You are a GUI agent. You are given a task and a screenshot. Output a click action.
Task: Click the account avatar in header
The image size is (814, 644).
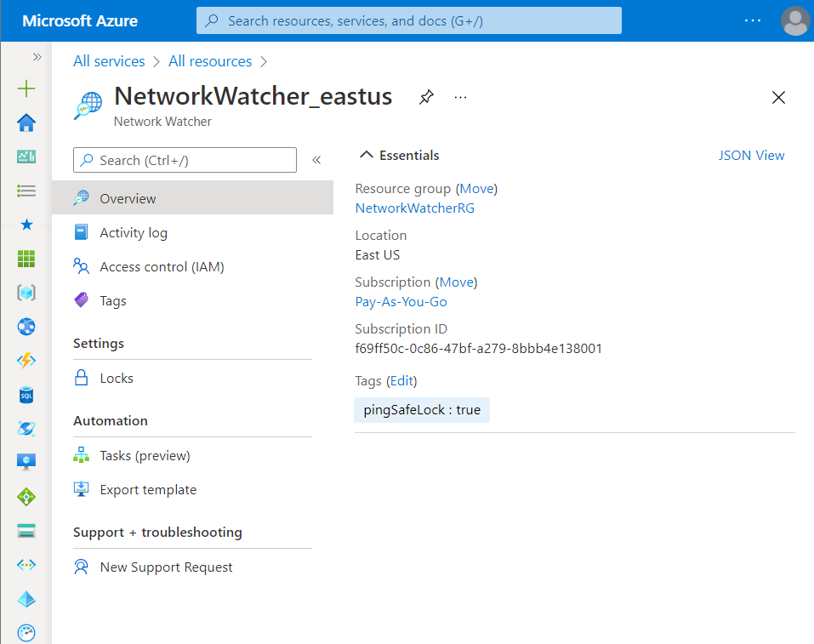pyautogui.click(x=794, y=20)
